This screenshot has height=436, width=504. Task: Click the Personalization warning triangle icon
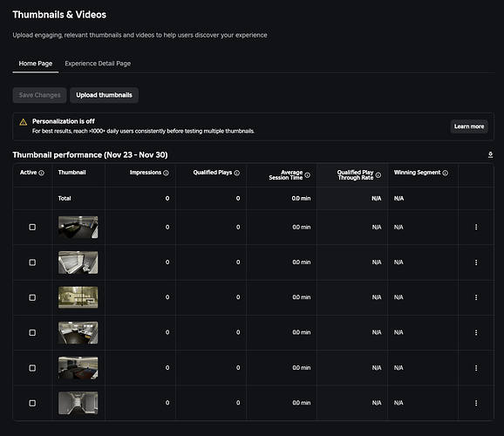coord(24,122)
